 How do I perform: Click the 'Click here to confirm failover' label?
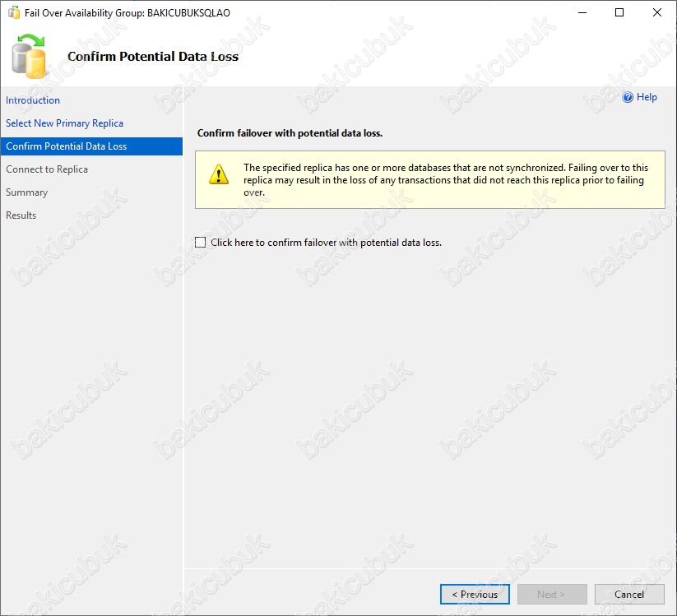326,243
